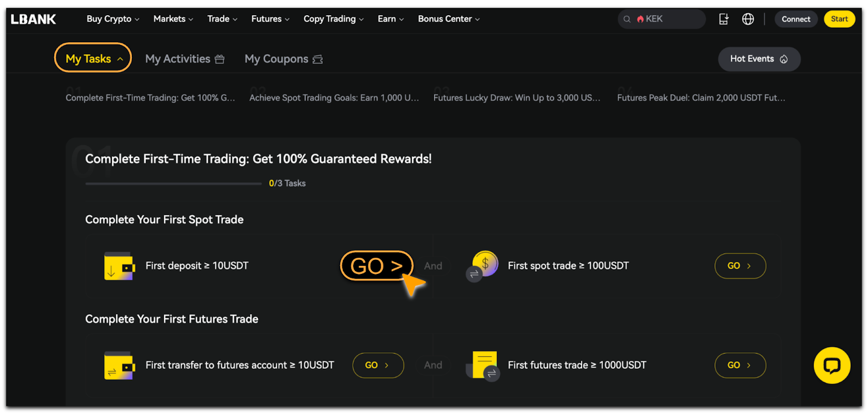Click the search magnifier icon
Screen dimensions: 868x415
(627, 19)
